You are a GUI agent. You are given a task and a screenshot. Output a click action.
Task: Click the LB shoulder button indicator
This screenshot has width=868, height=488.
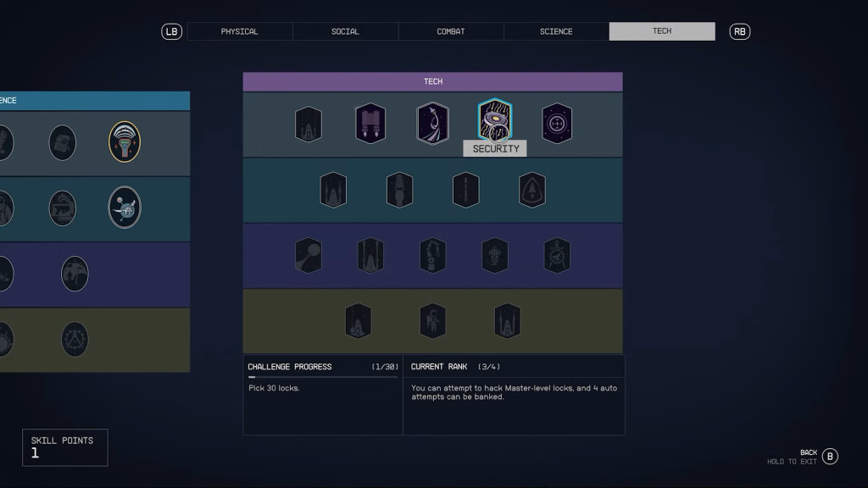pyautogui.click(x=170, y=30)
